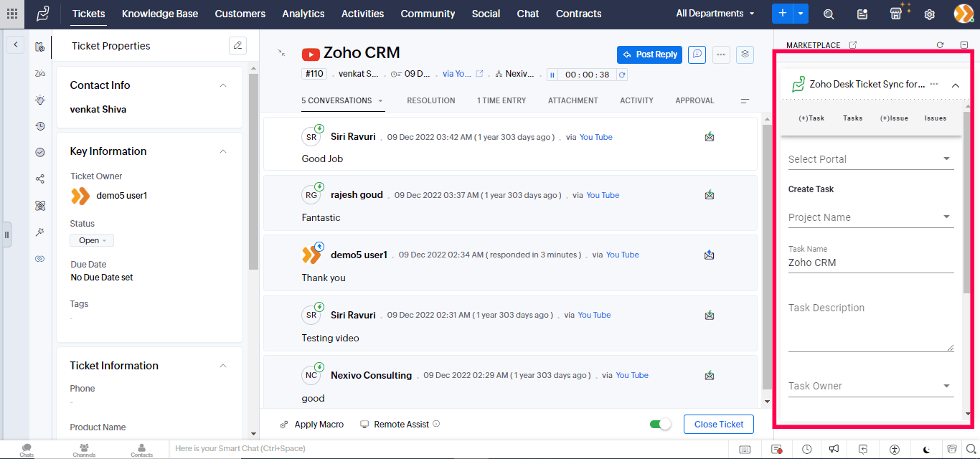Open the link chain sidebar icon
The image size is (980, 459).
point(40,259)
